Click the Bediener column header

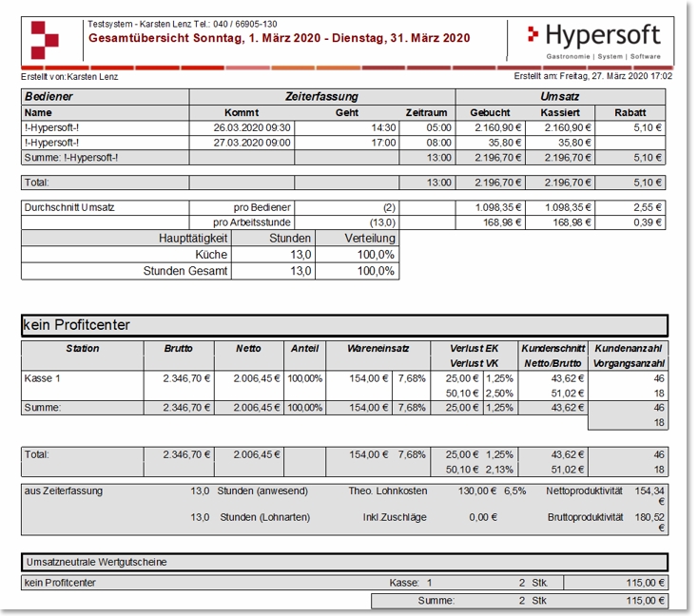48,97
